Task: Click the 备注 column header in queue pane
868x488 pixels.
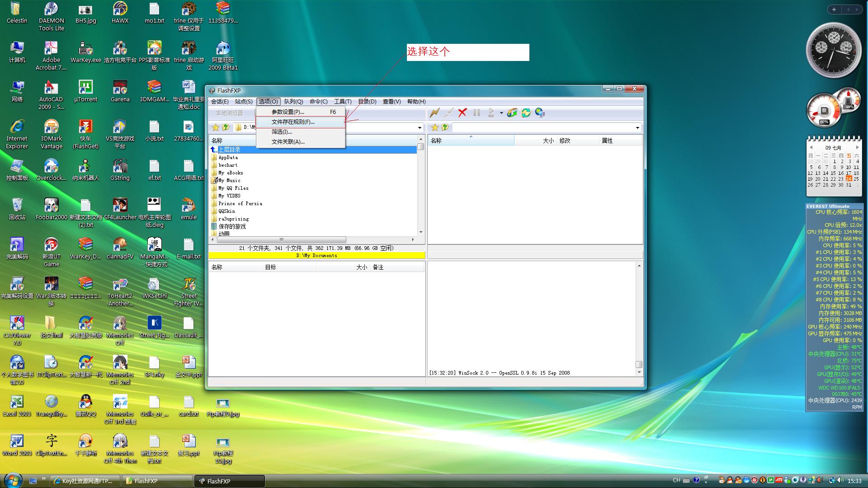Action: pyautogui.click(x=397, y=267)
